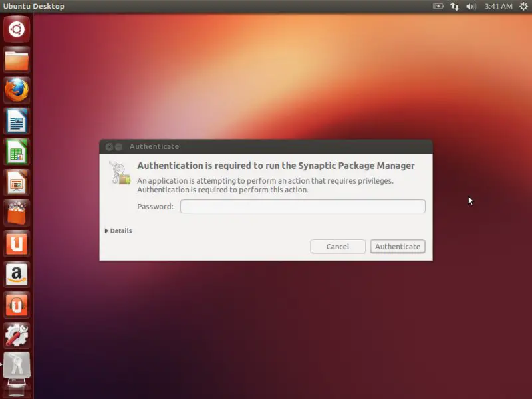The width and height of the screenshot is (532, 399).
Task: Click the Synaptic Package Manager heading text
Action: 276,166
